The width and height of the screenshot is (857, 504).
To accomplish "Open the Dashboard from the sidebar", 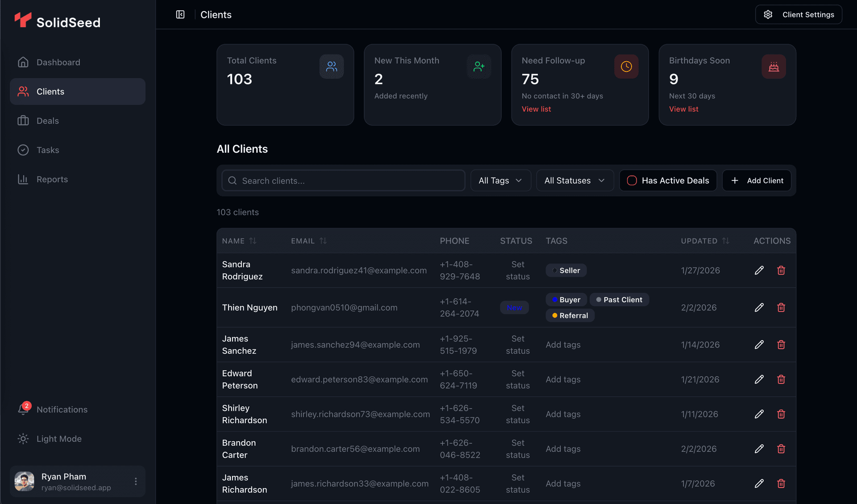I will click(x=58, y=62).
